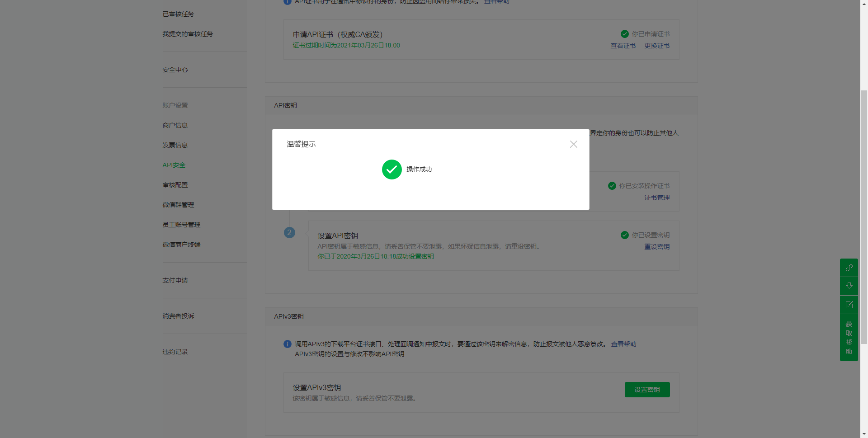Open 支付申请 in the sidebar
Viewport: 868px width, 438px height.
click(x=175, y=280)
